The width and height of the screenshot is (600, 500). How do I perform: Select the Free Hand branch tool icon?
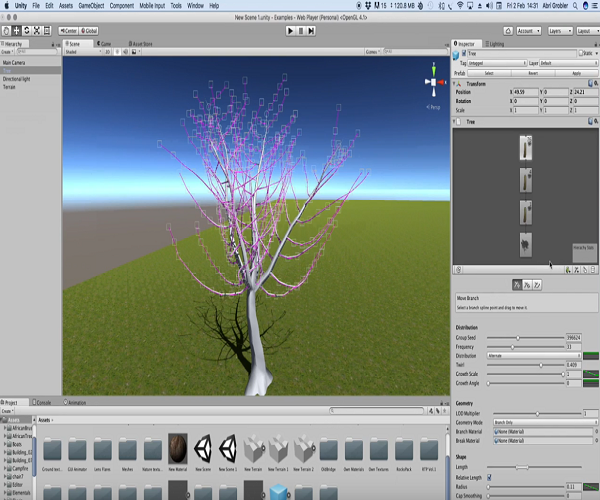pos(537,285)
